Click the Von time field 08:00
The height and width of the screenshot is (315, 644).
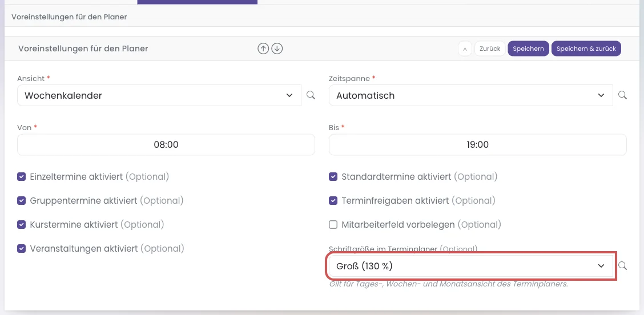[x=166, y=144]
